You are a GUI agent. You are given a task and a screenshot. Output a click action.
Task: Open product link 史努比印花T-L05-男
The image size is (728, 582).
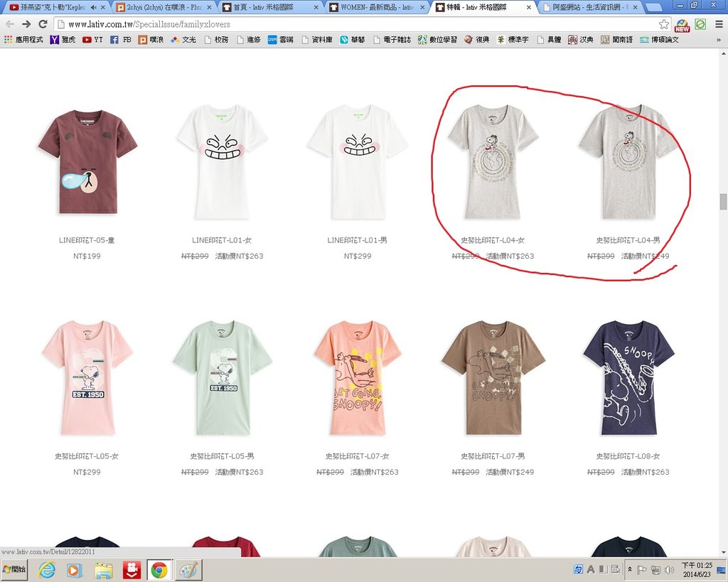tap(222, 456)
